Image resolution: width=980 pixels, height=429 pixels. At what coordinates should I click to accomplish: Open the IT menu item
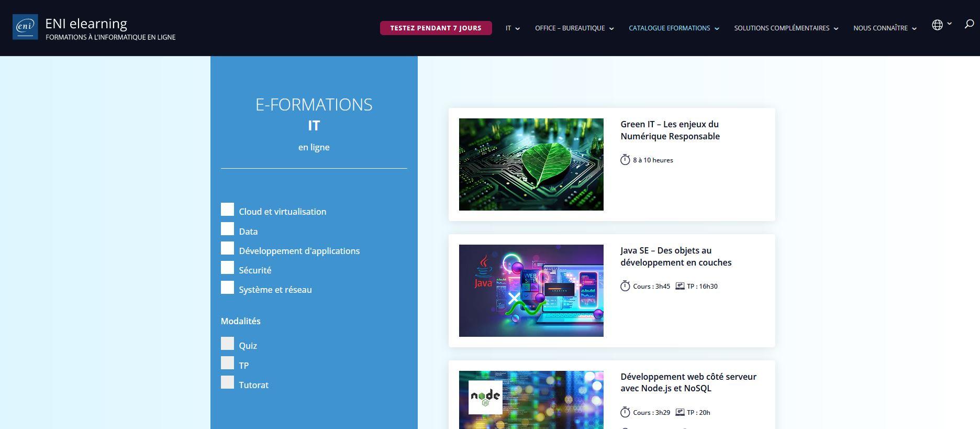click(x=508, y=28)
